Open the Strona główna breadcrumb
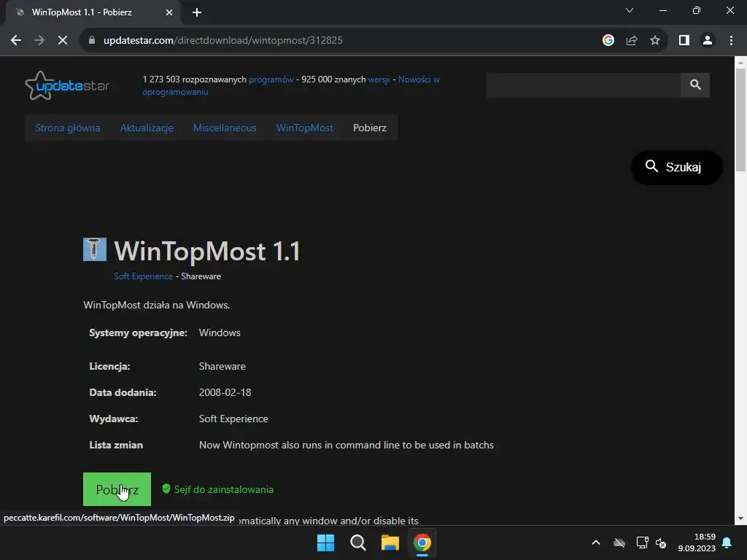The image size is (747, 560). (68, 128)
